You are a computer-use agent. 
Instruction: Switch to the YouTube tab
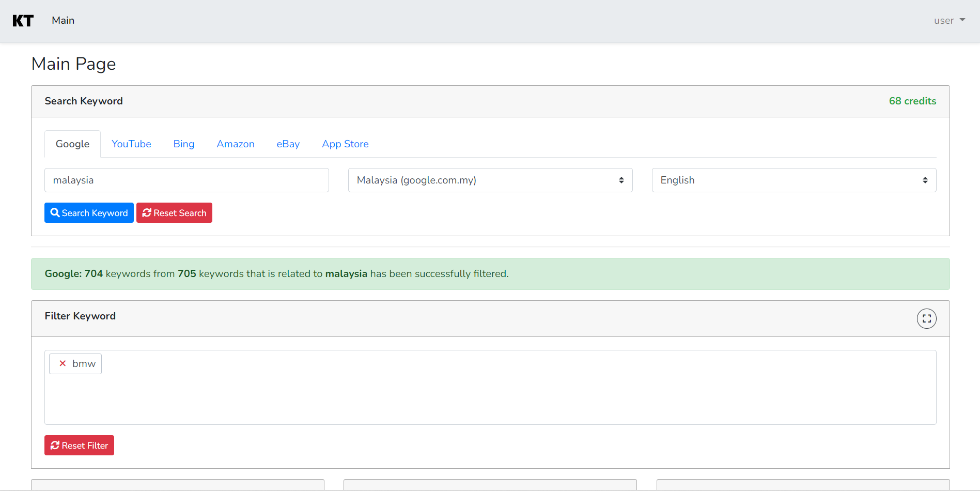click(131, 144)
